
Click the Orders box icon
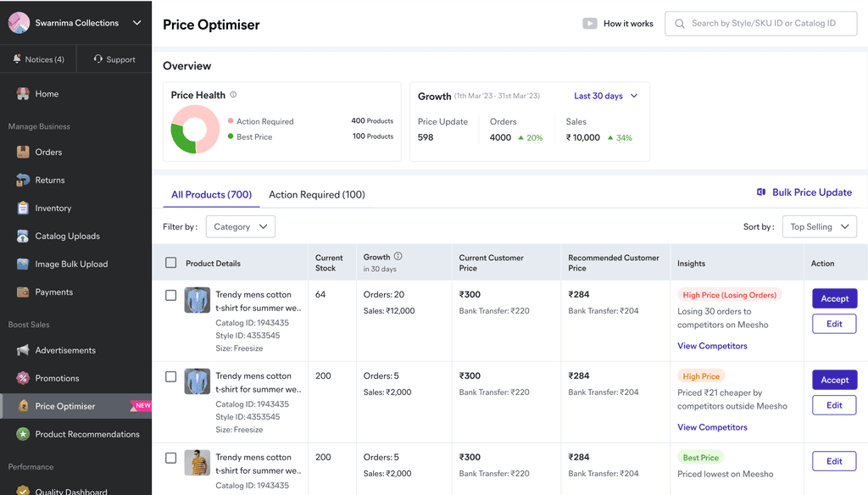(23, 152)
